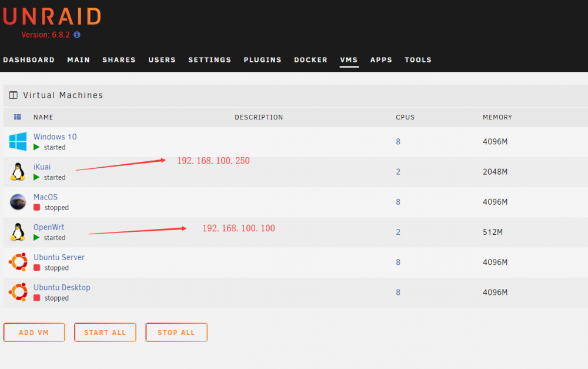This screenshot has width=588, height=369.
Task: Click the START ALL button
Action: click(x=105, y=332)
